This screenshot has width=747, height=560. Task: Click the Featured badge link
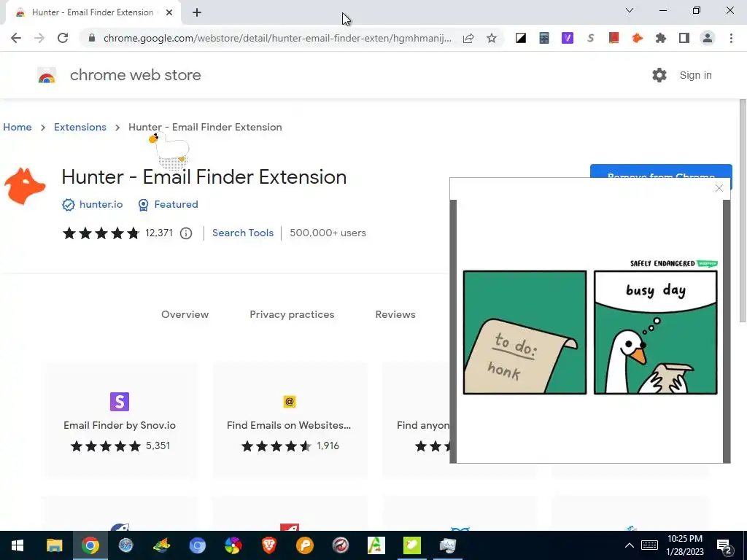click(176, 204)
